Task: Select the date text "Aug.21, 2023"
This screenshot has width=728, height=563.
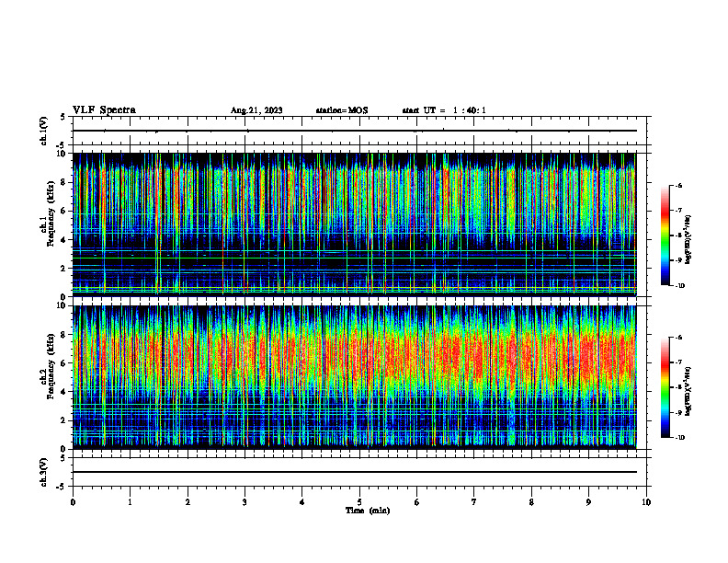Action: (x=256, y=110)
